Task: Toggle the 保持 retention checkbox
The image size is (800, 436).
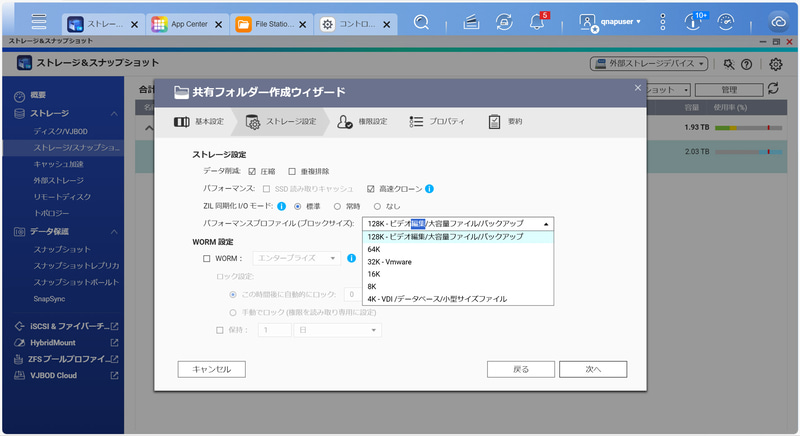Action: pos(220,330)
